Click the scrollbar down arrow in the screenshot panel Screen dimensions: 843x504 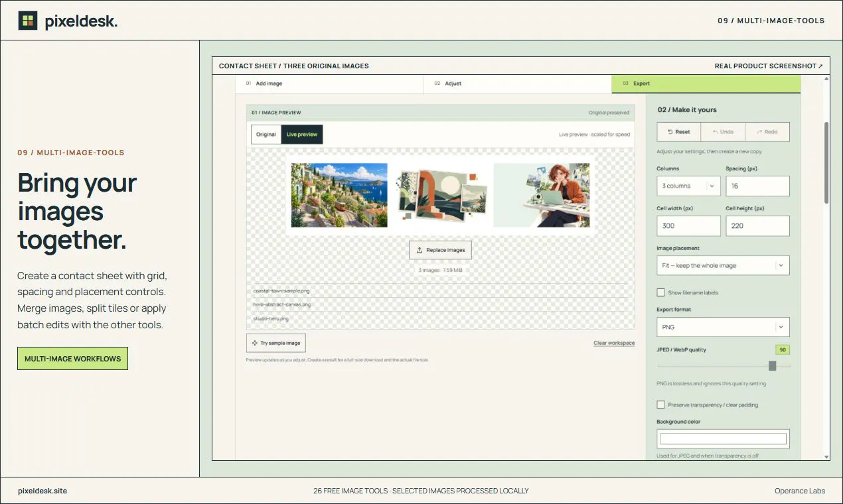click(x=826, y=456)
